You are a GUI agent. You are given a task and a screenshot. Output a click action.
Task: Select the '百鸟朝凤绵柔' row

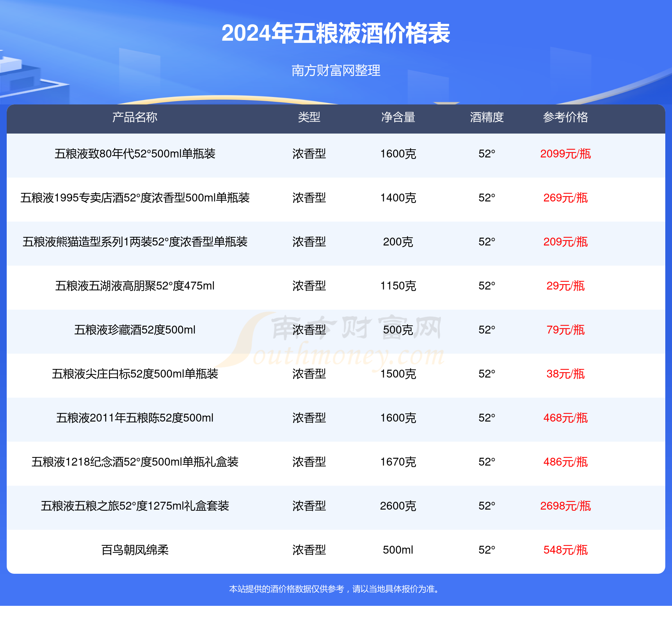[336, 552]
